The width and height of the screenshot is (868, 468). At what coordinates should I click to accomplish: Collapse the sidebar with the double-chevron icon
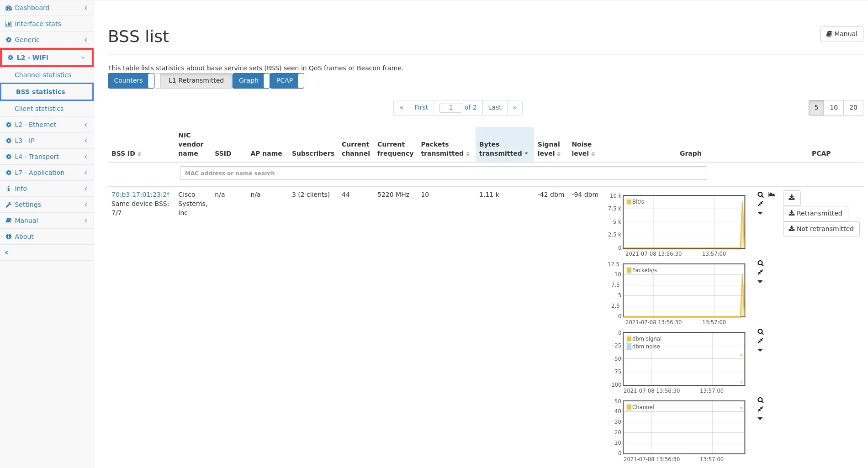pyautogui.click(x=6, y=252)
